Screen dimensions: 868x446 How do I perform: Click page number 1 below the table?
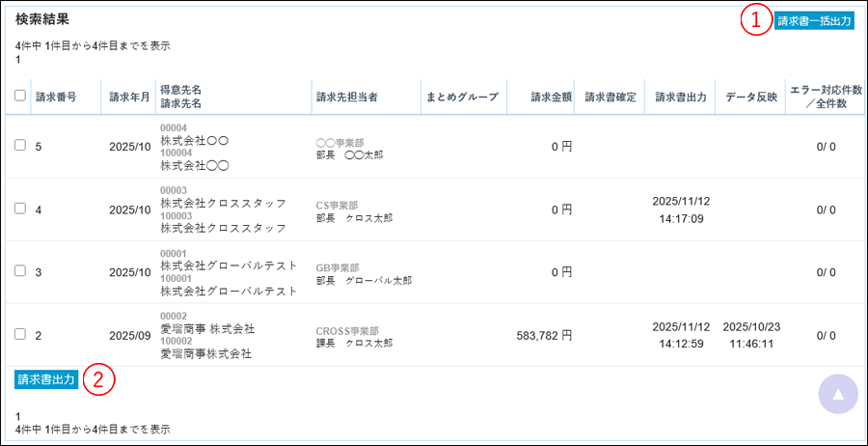point(18,416)
